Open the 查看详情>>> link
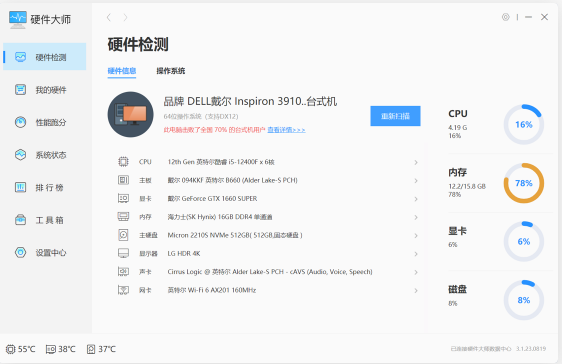562x364 pixels. [x=286, y=130]
